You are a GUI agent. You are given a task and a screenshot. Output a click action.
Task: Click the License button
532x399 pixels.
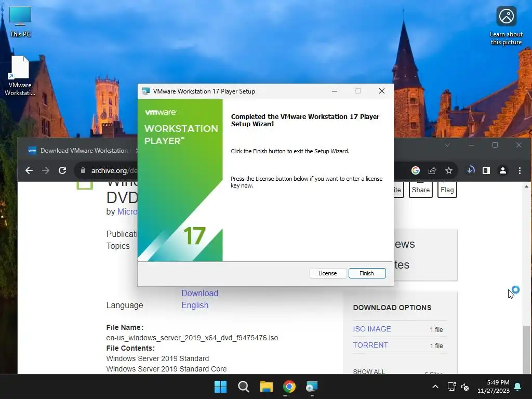[328, 273]
